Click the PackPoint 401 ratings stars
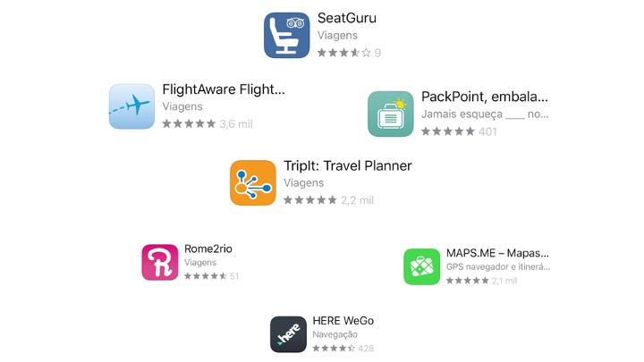644x362 pixels. (x=459, y=131)
